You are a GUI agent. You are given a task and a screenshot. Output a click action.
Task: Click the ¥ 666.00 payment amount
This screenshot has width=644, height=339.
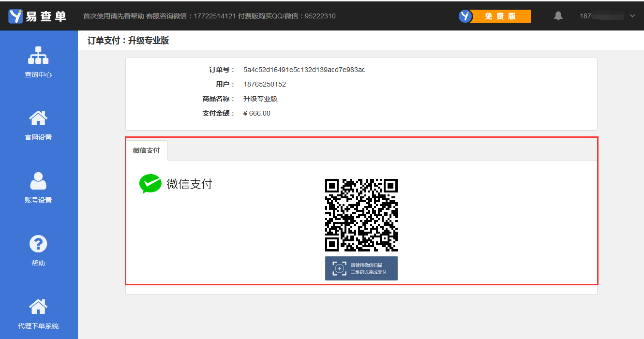(257, 113)
